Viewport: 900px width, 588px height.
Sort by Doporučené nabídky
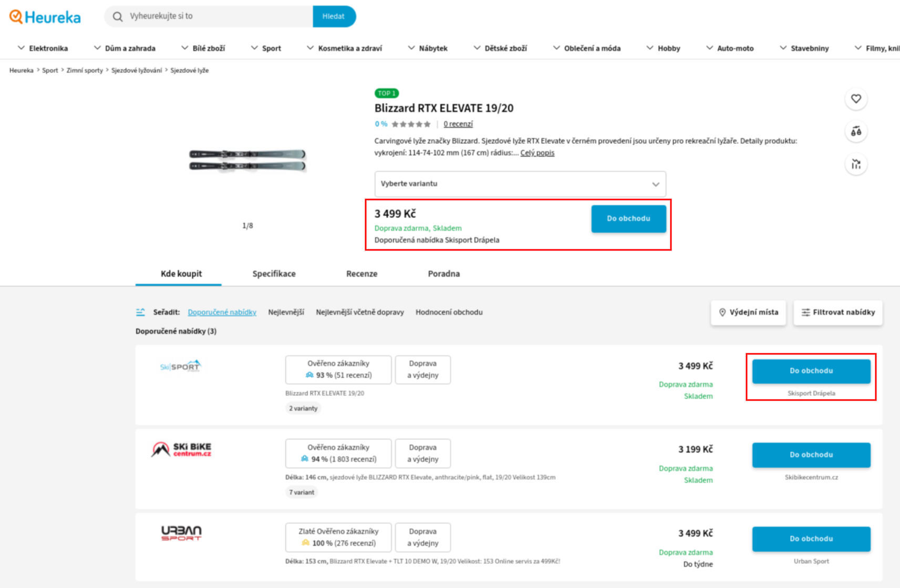click(x=222, y=312)
